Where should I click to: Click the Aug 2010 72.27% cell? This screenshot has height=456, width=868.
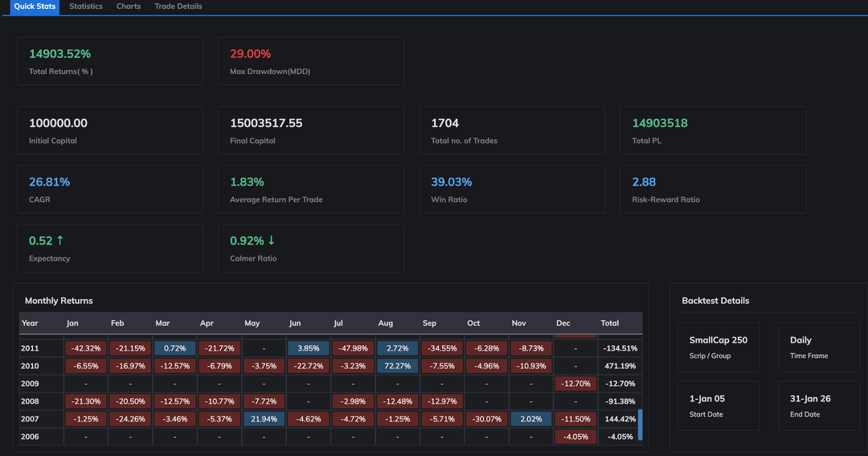click(397, 366)
